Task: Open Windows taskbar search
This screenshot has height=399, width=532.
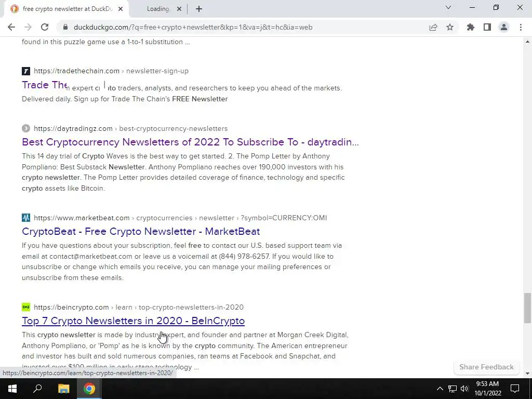Action: [37, 389]
